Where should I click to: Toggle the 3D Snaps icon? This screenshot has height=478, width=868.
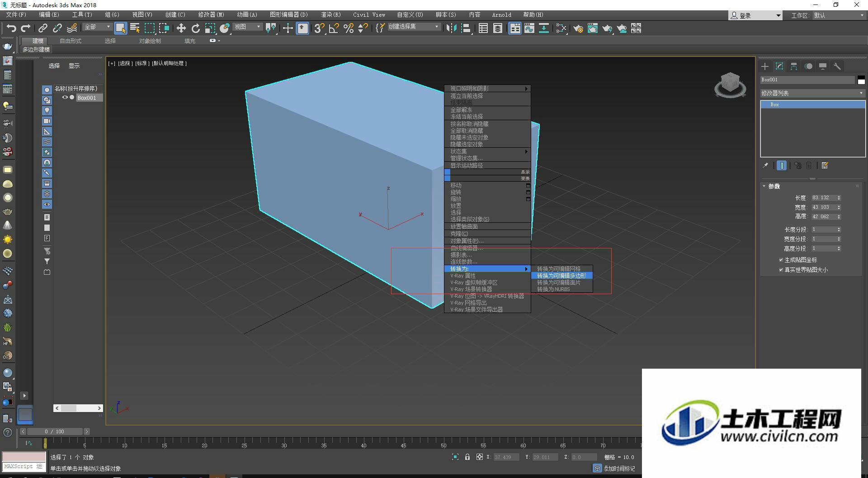tap(319, 28)
